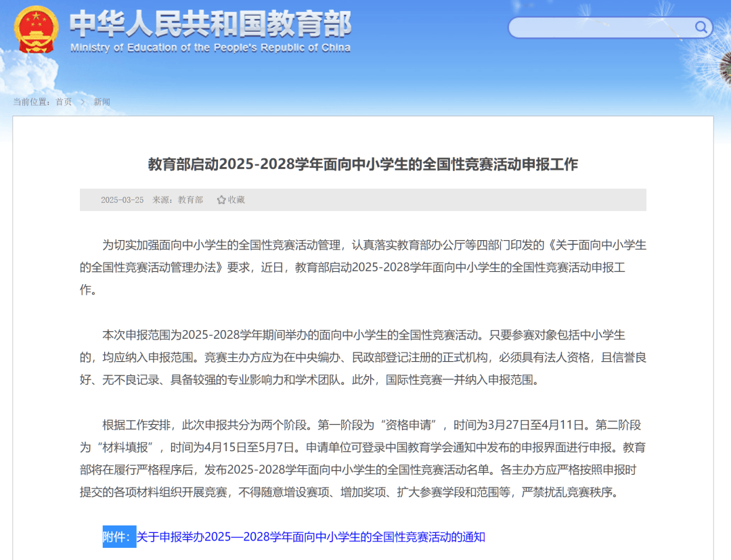Click the highlighted 附件： label

(x=119, y=537)
